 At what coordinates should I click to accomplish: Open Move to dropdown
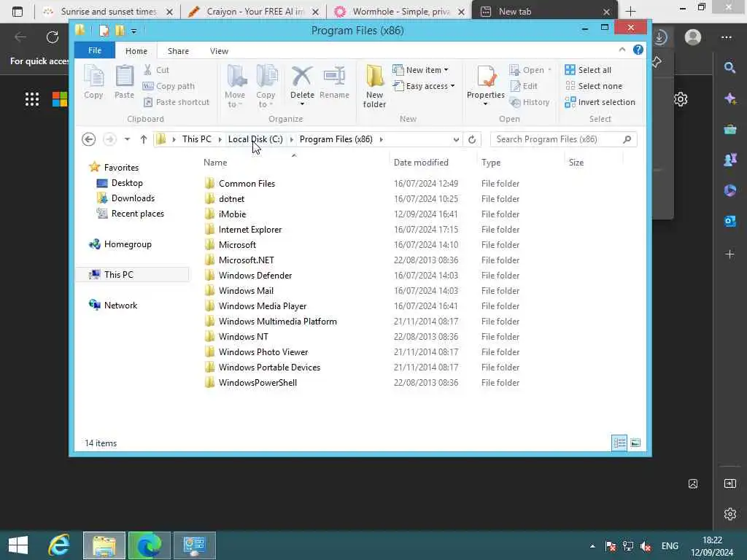pos(236,86)
